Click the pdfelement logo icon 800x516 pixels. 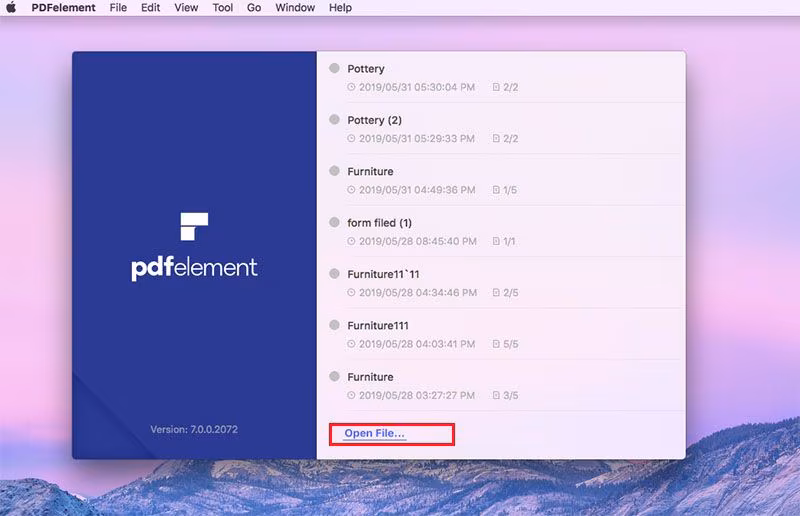[194, 227]
